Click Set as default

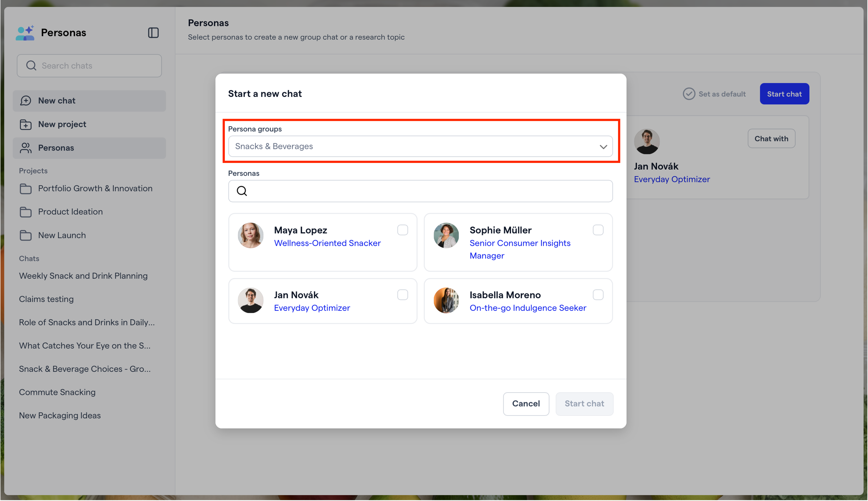pyautogui.click(x=714, y=94)
